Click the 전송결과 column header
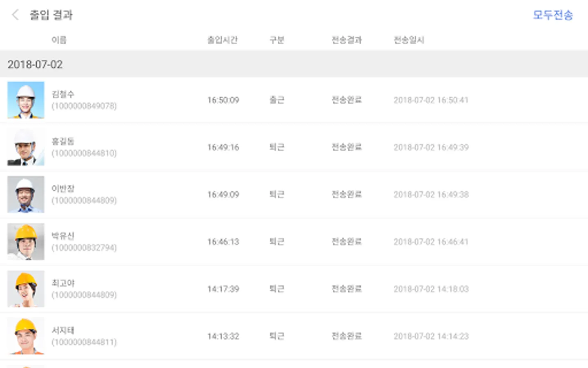The image size is (588, 368). (347, 40)
